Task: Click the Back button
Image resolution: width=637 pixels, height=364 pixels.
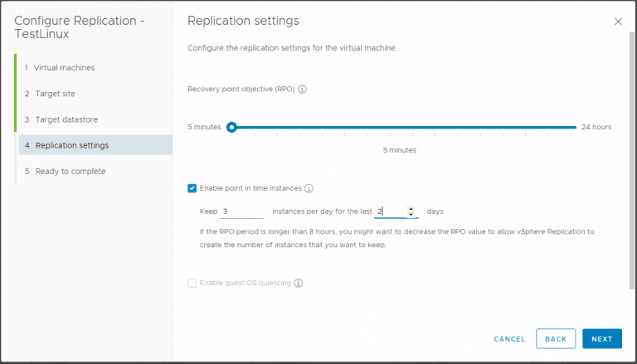Action: [556, 338]
